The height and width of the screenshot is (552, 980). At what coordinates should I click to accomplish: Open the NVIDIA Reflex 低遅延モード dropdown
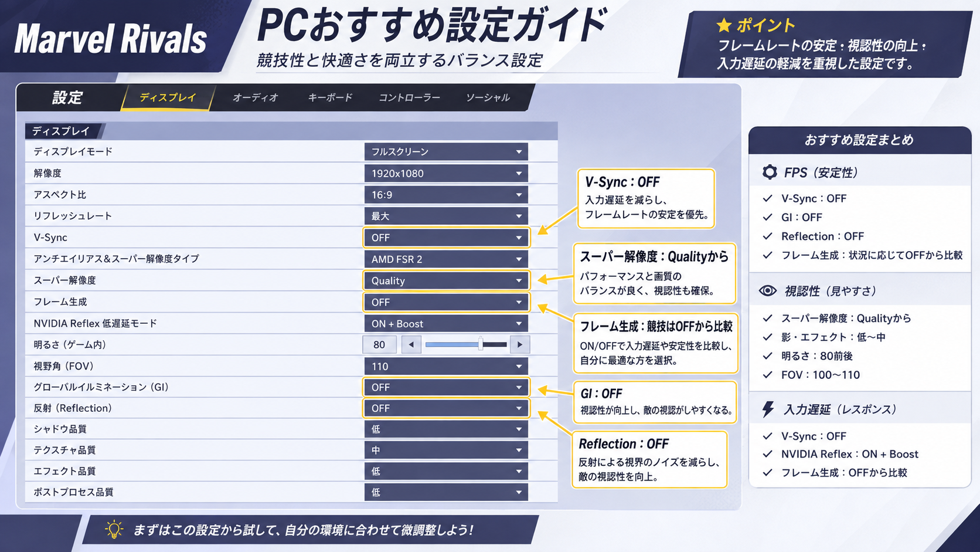446,323
